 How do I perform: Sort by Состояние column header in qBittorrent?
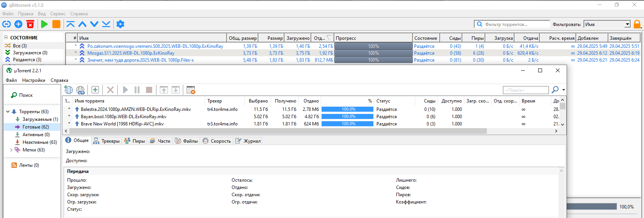point(426,38)
